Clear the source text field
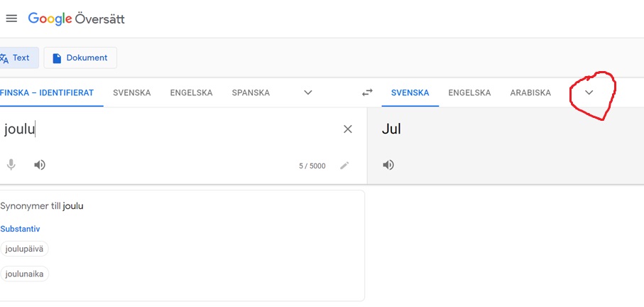 tap(347, 129)
